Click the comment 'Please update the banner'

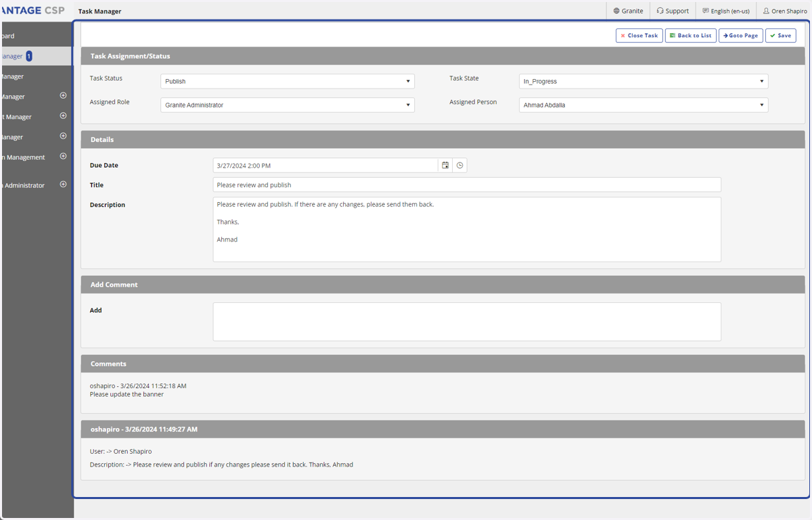point(127,394)
